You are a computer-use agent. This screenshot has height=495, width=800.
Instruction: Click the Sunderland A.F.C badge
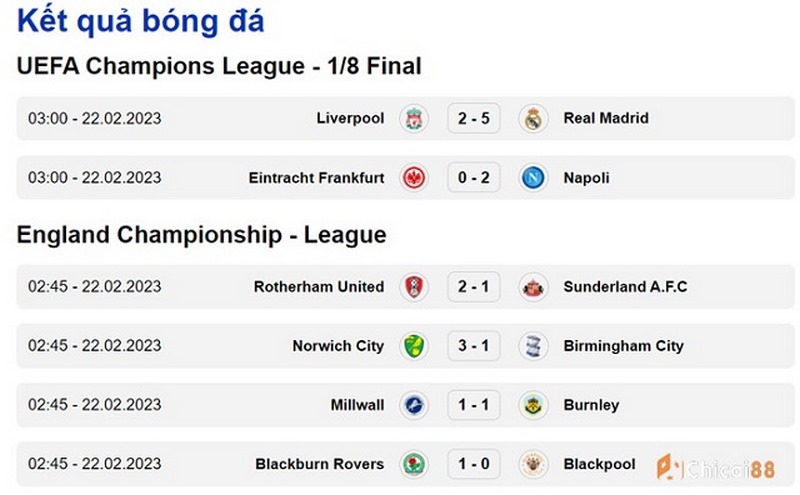533,287
